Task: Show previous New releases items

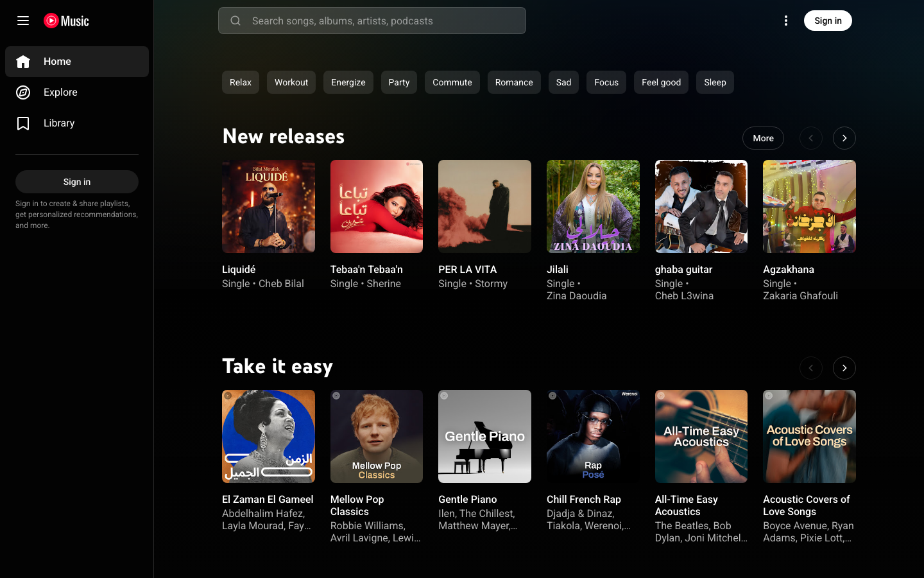Action: pyautogui.click(x=811, y=138)
